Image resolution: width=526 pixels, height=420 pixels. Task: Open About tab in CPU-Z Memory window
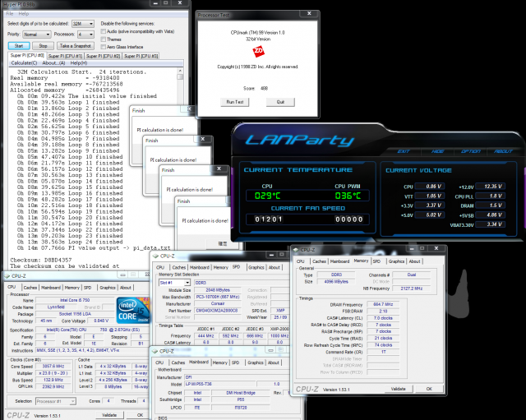pos(414,261)
